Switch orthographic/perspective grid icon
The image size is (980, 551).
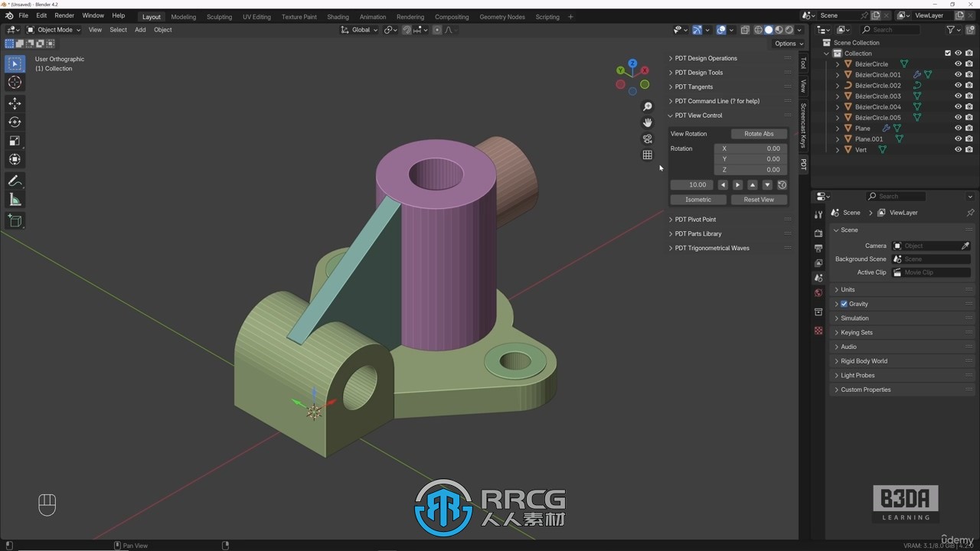(x=648, y=155)
